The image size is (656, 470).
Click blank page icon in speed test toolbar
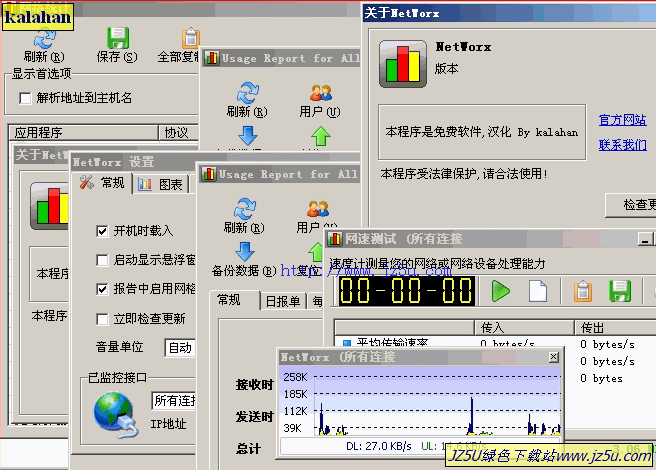[538, 291]
